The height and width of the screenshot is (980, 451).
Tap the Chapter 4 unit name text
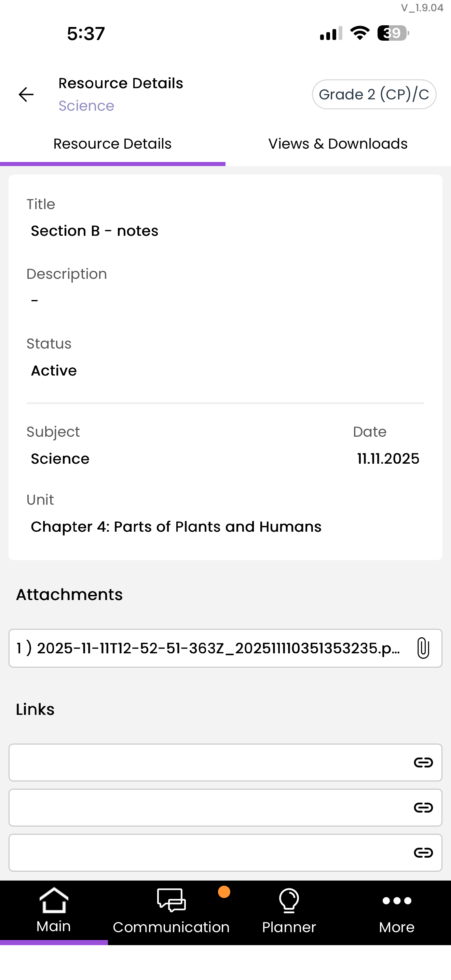coord(176,527)
